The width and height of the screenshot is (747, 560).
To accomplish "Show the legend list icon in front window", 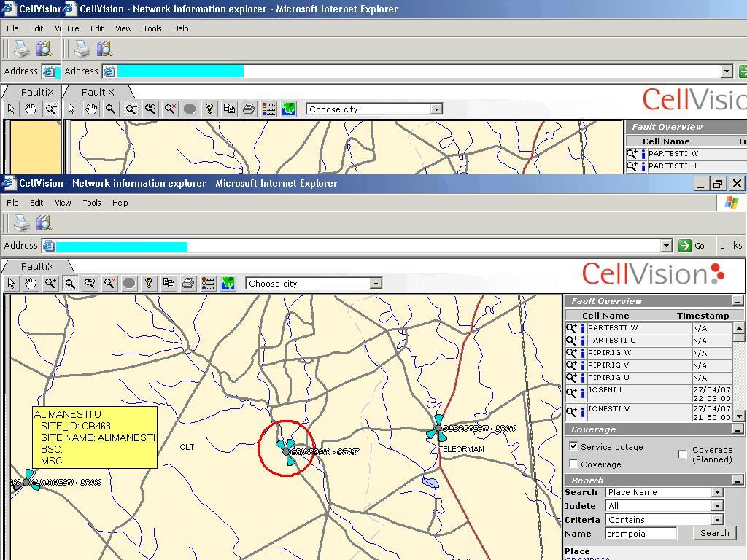I will pos(208,284).
